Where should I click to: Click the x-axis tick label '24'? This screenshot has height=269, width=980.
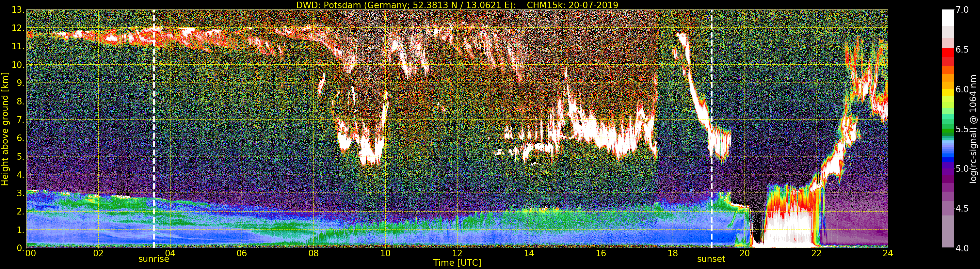coord(888,253)
